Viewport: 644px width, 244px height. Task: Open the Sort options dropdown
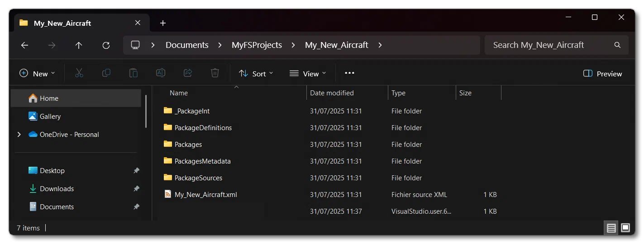click(256, 74)
